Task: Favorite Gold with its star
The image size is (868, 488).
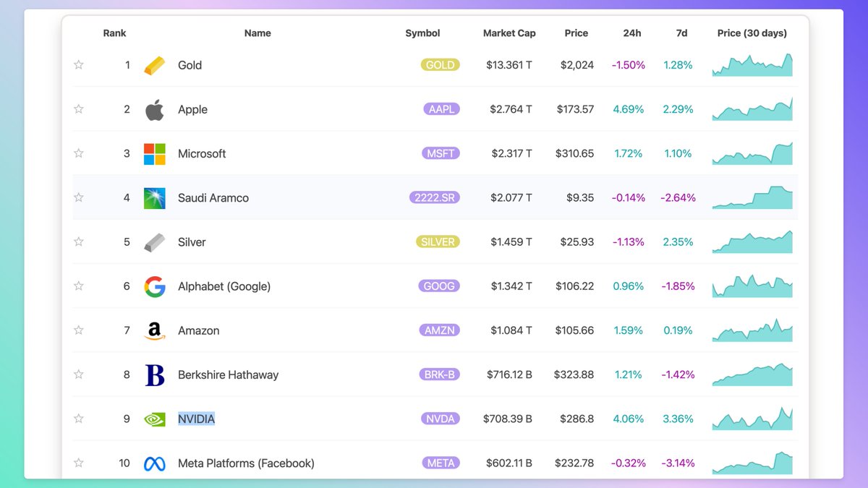Action: [79, 65]
